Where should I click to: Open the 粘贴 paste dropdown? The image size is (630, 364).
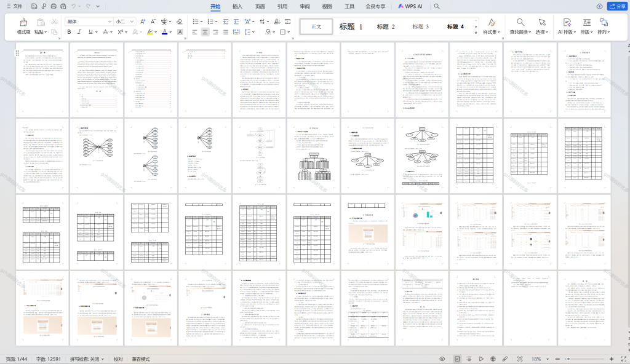click(x=41, y=32)
